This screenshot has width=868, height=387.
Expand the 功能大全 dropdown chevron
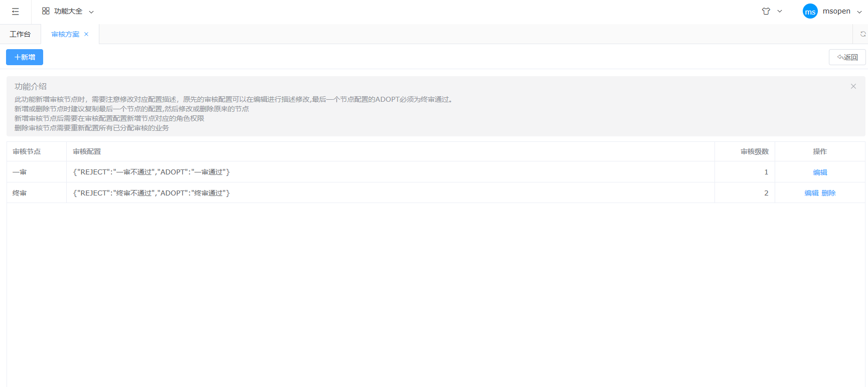[91, 12]
